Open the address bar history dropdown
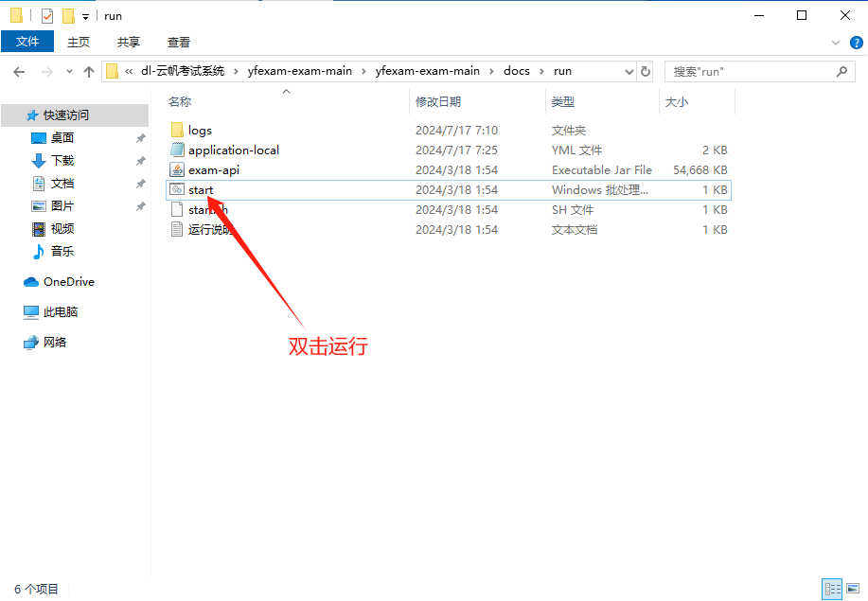 pyautogui.click(x=629, y=72)
